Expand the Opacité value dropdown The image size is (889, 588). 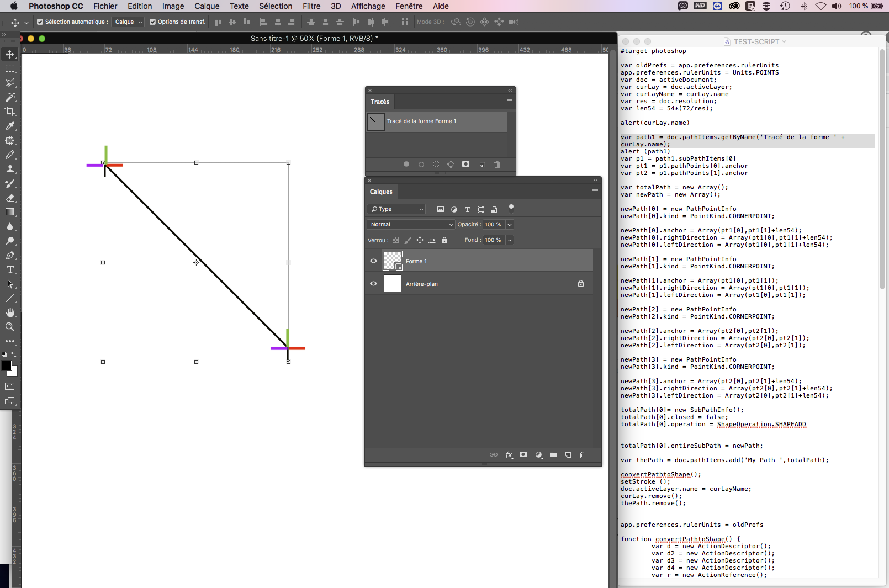tap(510, 225)
